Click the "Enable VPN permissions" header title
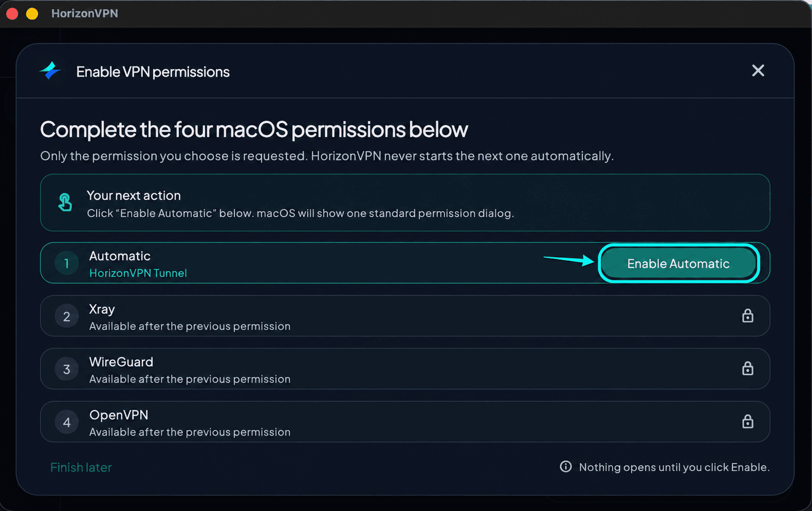This screenshot has height=511, width=812. click(153, 72)
